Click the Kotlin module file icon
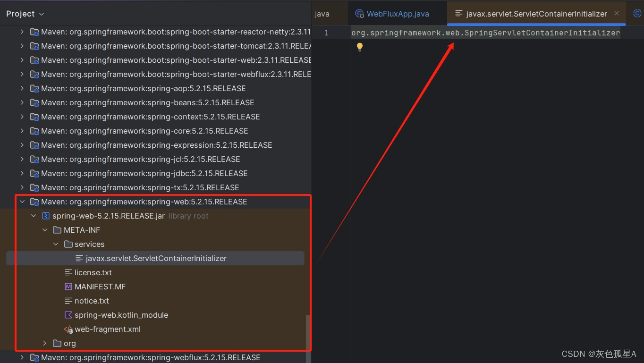 (68, 315)
